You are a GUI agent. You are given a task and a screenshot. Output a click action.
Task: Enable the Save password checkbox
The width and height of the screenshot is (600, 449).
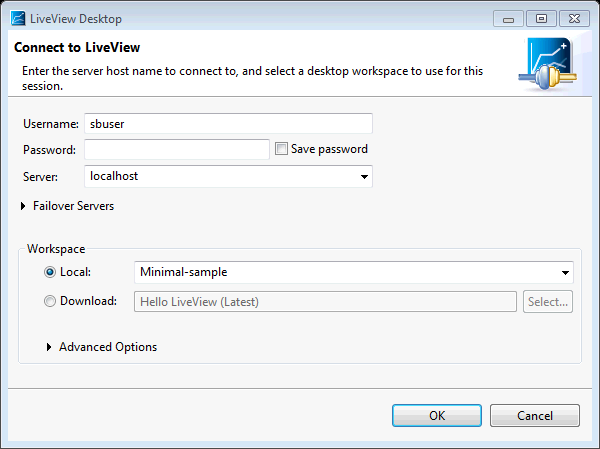pyautogui.click(x=282, y=149)
